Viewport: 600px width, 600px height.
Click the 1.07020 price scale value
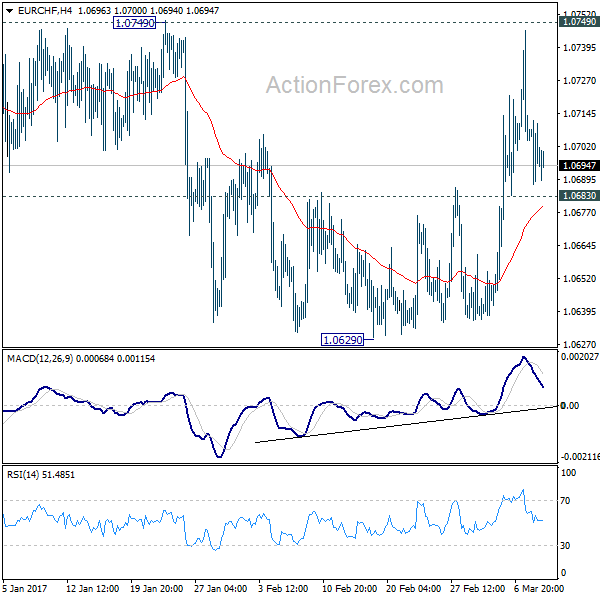(x=579, y=146)
